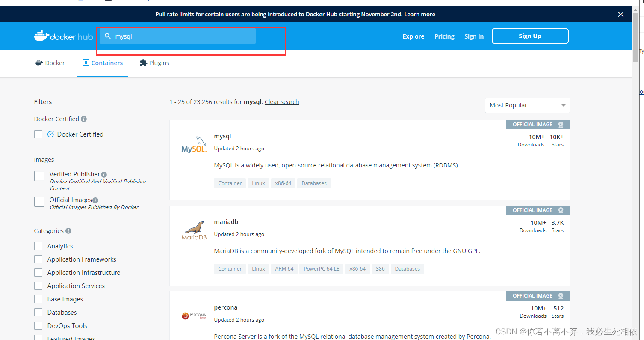Click the mysql 10K+ Stars count
644x340 pixels.
click(557, 137)
